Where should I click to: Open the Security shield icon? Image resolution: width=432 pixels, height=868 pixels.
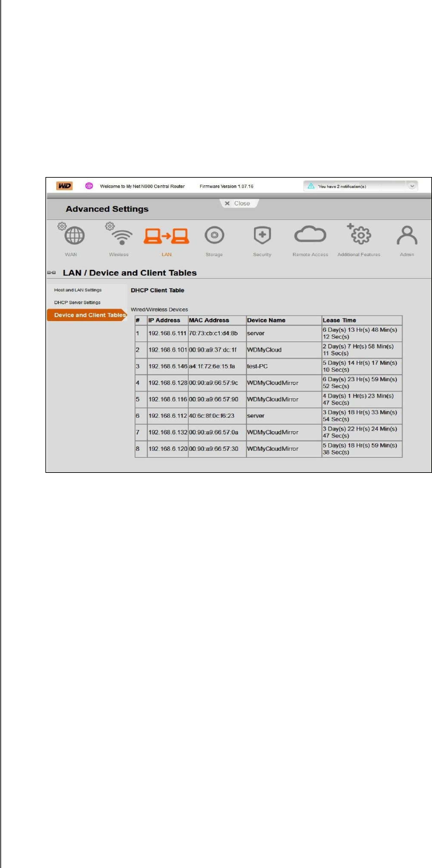coord(262,235)
